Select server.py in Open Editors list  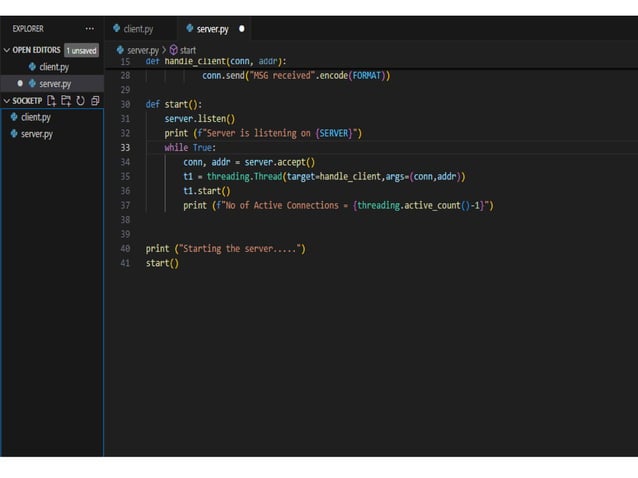click(52, 84)
